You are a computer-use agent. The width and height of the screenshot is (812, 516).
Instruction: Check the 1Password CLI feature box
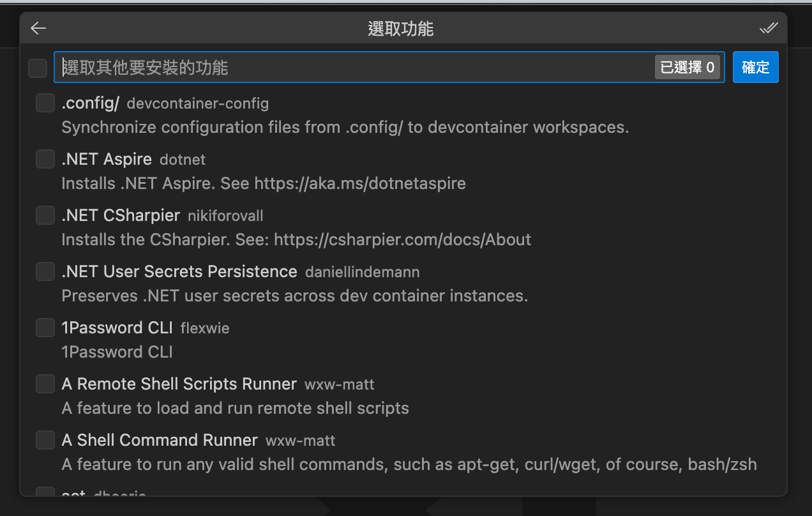tap(45, 328)
